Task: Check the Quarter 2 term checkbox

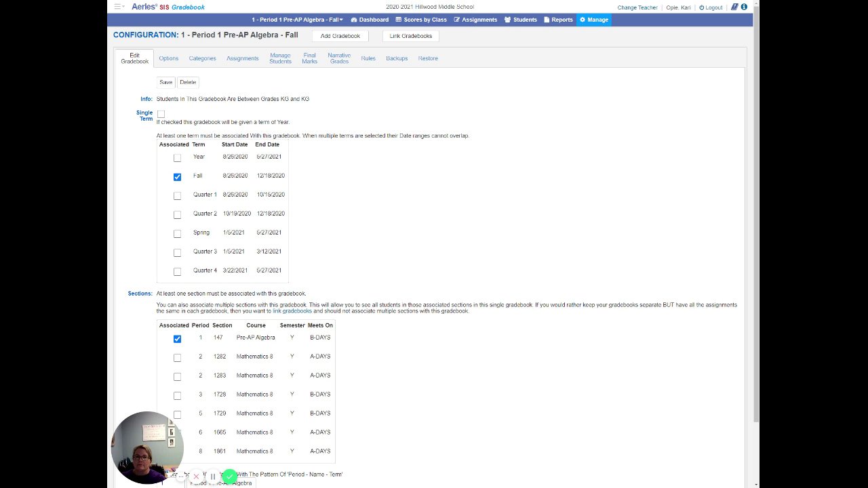Action: coord(177,215)
